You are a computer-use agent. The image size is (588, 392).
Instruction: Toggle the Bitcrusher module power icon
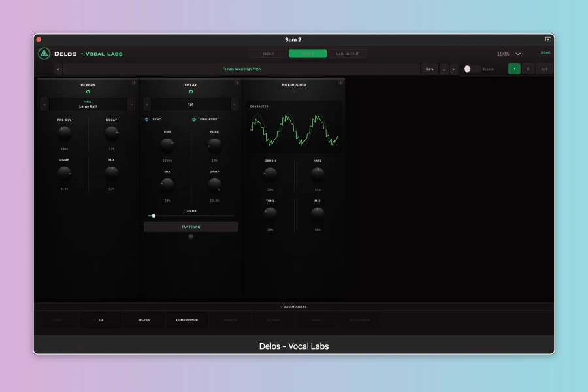pos(294,91)
